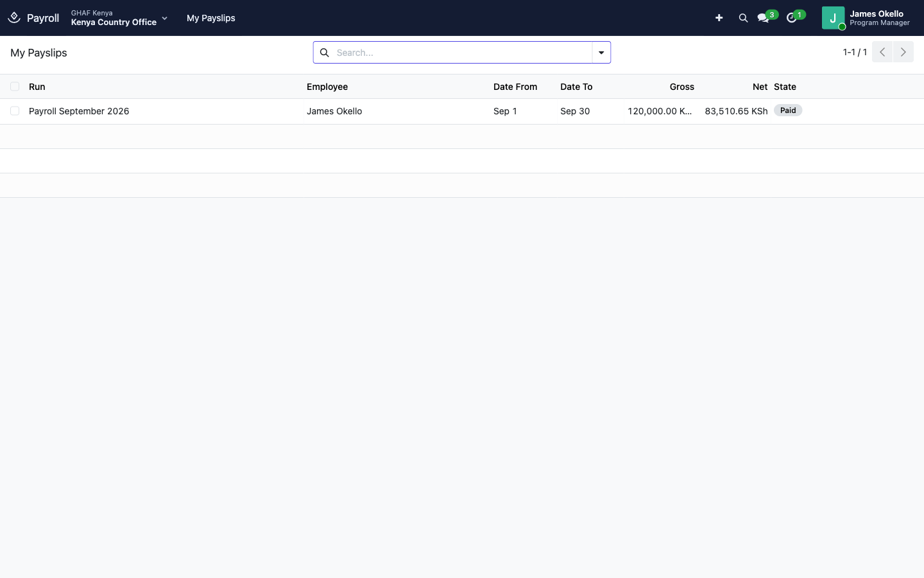
Task: Open the chat messages icon with 3 badge
Action: (767, 17)
